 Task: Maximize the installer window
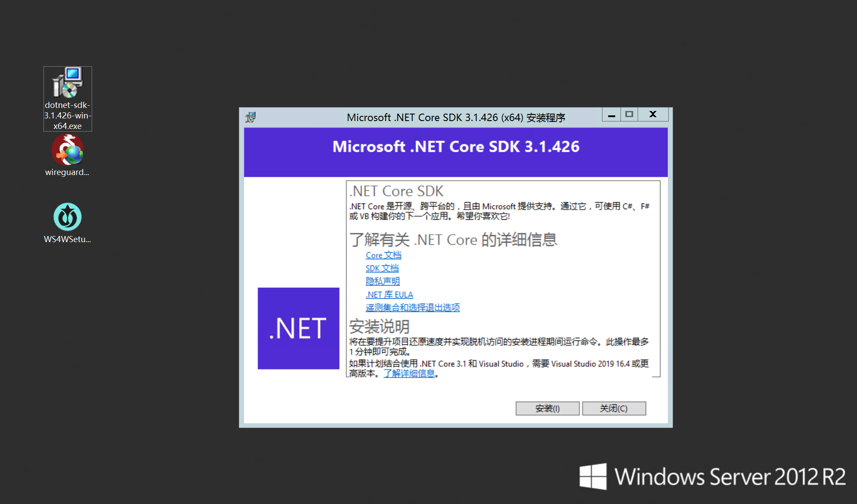click(x=629, y=115)
